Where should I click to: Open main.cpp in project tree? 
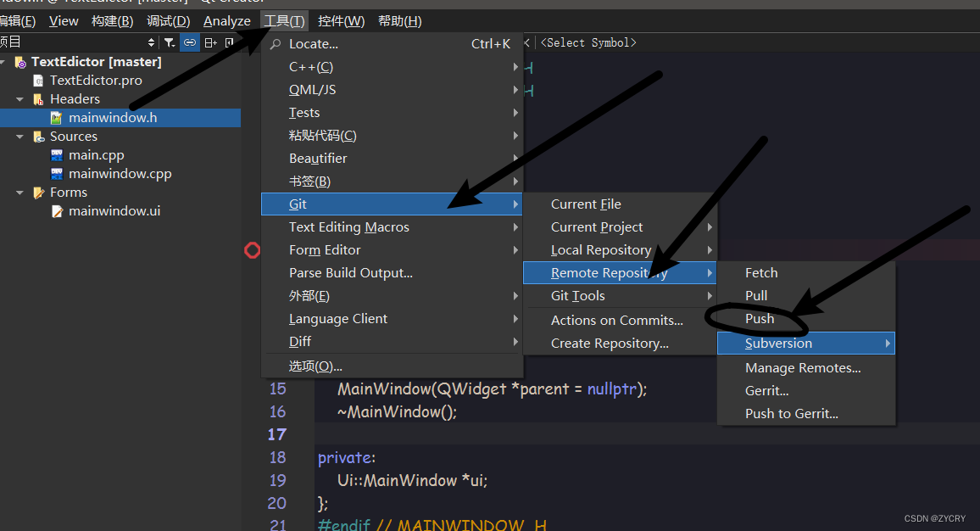[x=97, y=155]
